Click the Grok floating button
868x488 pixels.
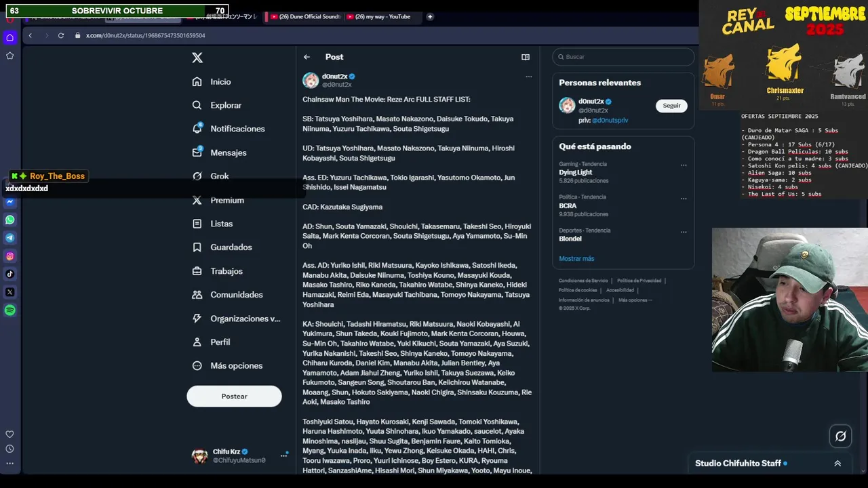pos(841,436)
